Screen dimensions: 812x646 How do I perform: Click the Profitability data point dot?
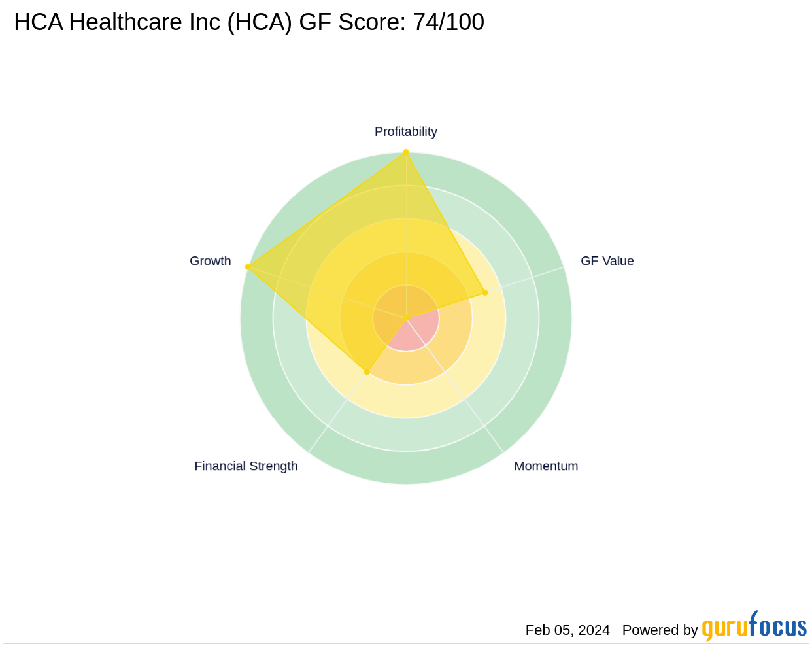[x=406, y=152]
